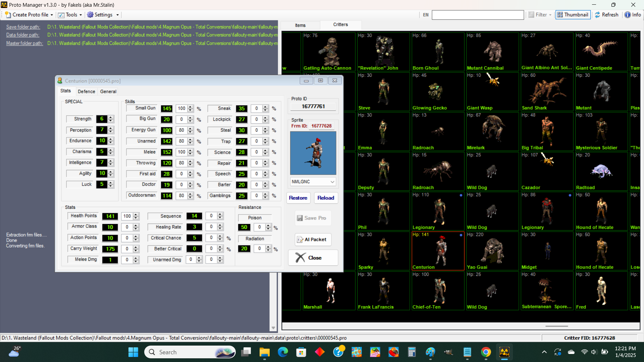The image size is (644, 362).
Task: Click the scroll-down arrow of left panel
Action: point(273,328)
